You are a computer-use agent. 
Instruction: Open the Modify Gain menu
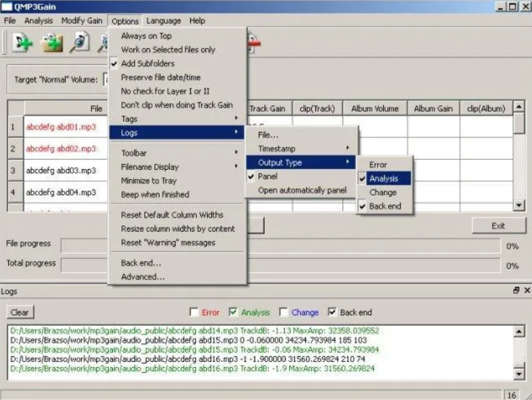(82, 21)
